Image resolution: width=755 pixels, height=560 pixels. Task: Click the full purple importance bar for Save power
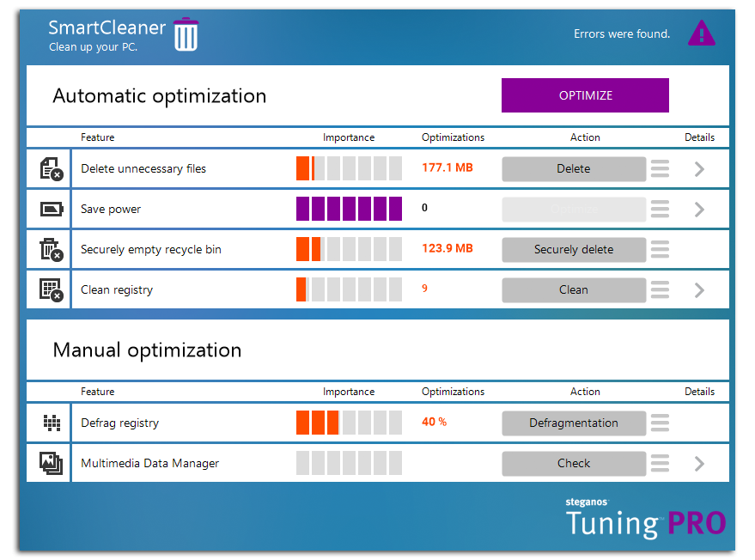349,209
